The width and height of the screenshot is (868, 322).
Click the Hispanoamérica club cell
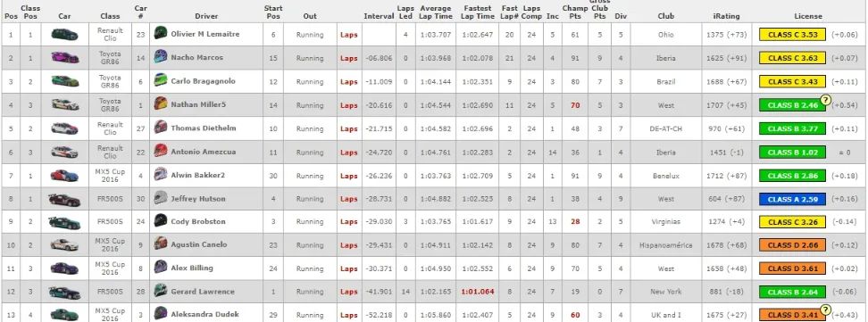point(666,245)
